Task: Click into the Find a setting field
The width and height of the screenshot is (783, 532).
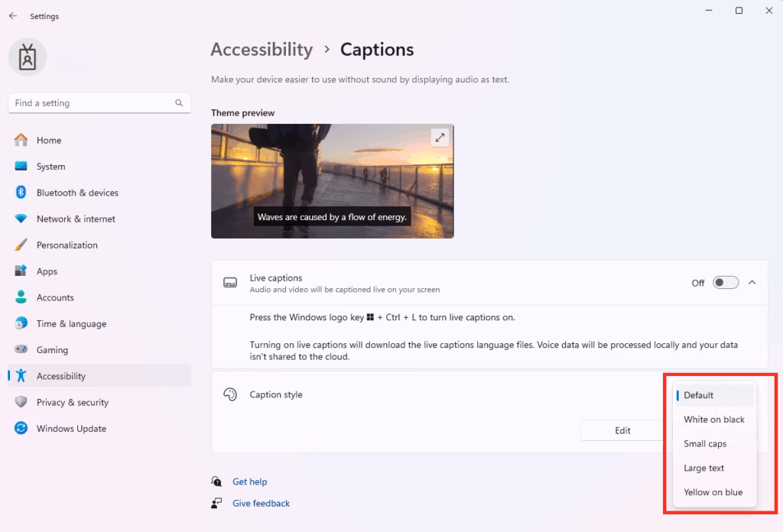Action: [x=99, y=102]
